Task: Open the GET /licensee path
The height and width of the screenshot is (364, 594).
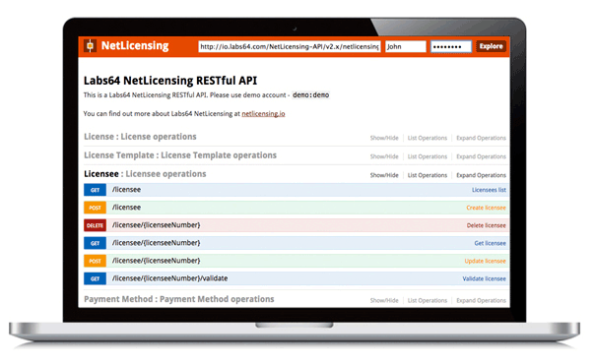Action: [x=126, y=190]
